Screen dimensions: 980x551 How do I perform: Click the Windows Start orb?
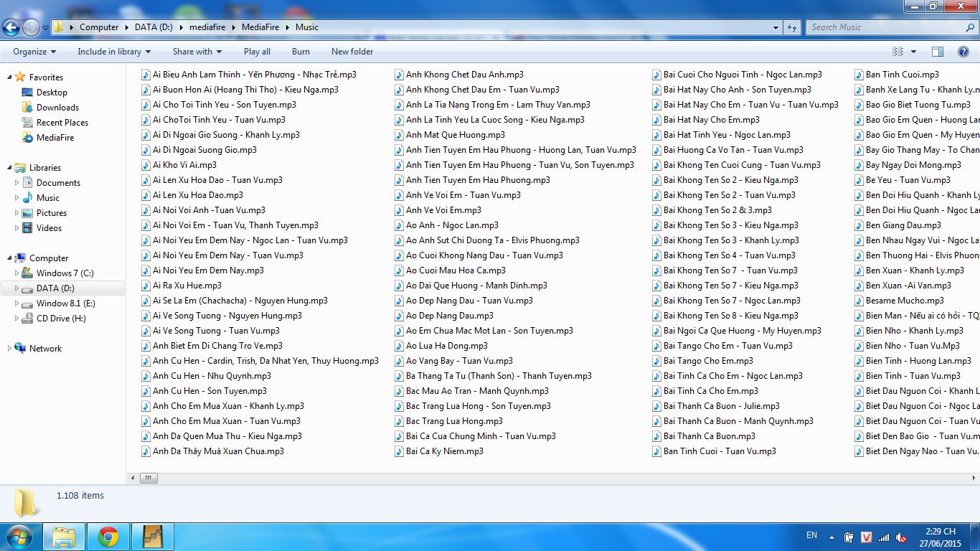pyautogui.click(x=18, y=537)
